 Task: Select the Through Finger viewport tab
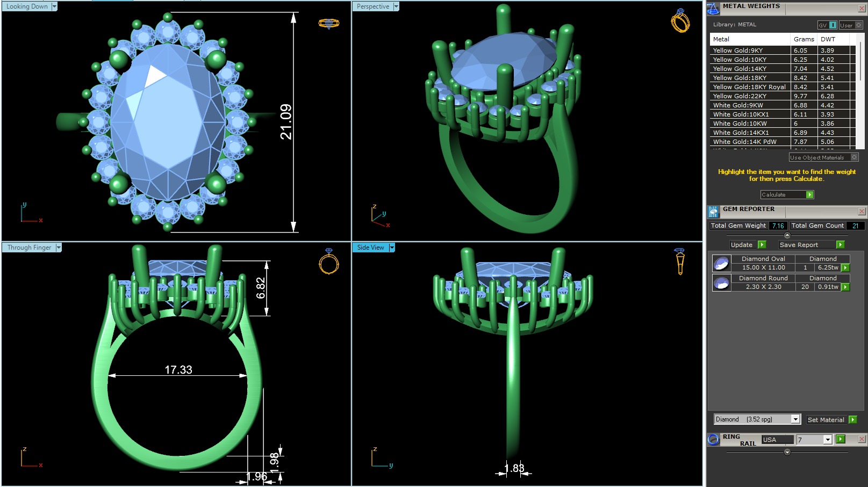[29, 248]
